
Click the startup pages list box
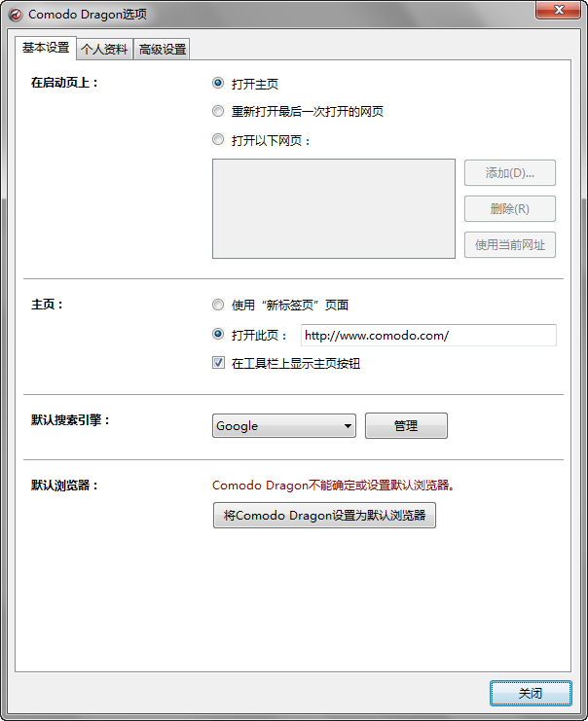tap(334, 209)
